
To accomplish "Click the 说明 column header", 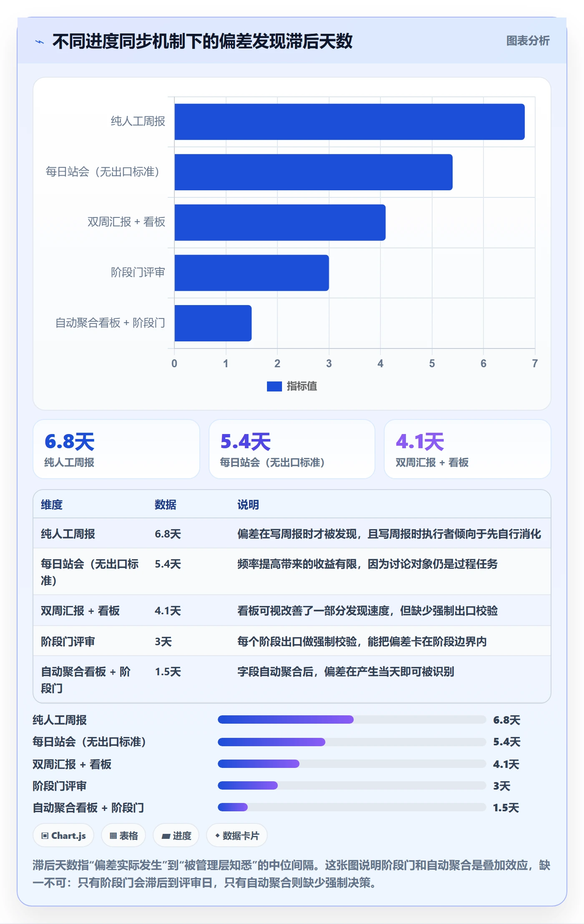I will [248, 505].
